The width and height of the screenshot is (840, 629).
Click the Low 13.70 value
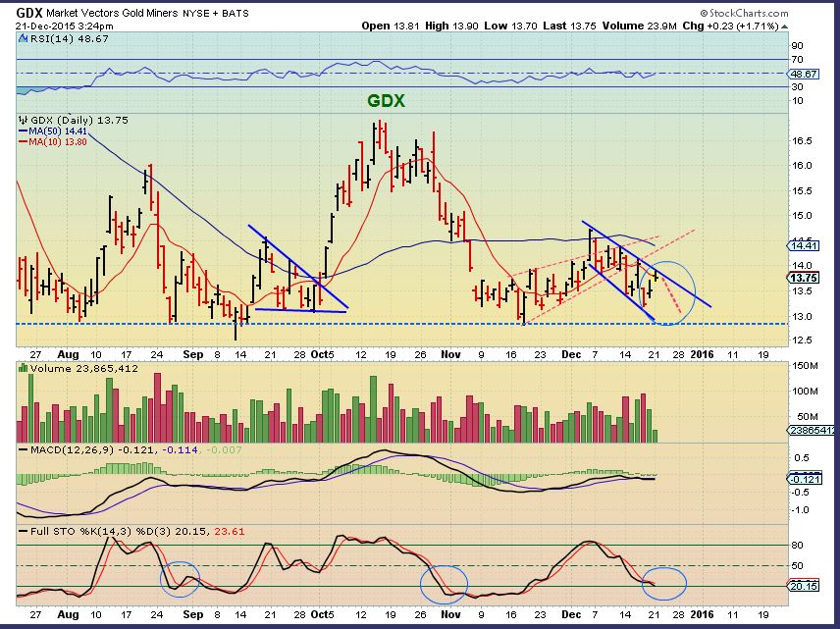[510, 26]
